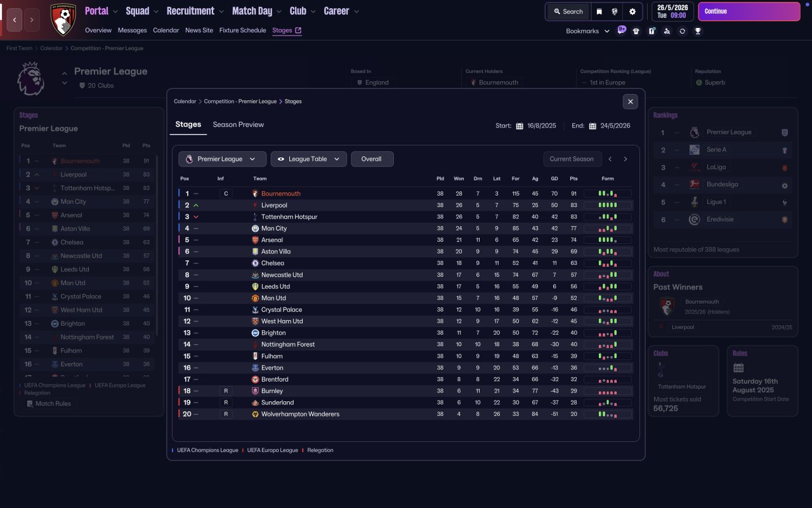
Task: Click Arsenal crest in the popup table
Action: 255,240
